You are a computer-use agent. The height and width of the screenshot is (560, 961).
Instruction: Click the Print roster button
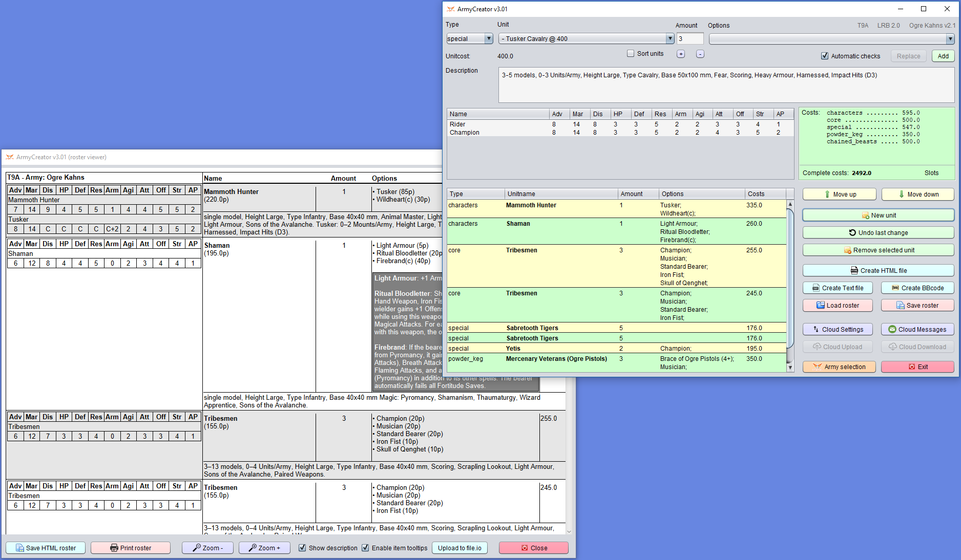[131, 548]
